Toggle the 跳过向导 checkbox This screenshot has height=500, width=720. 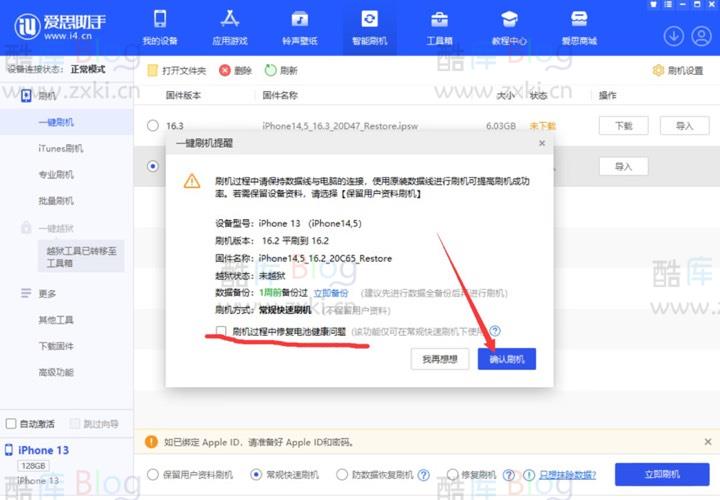pos(74,423)
